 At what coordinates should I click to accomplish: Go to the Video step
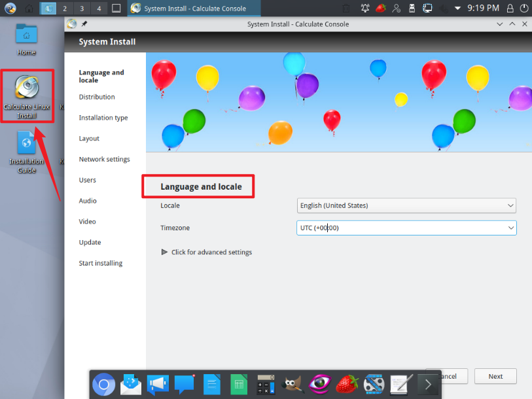tap(87, 222)
